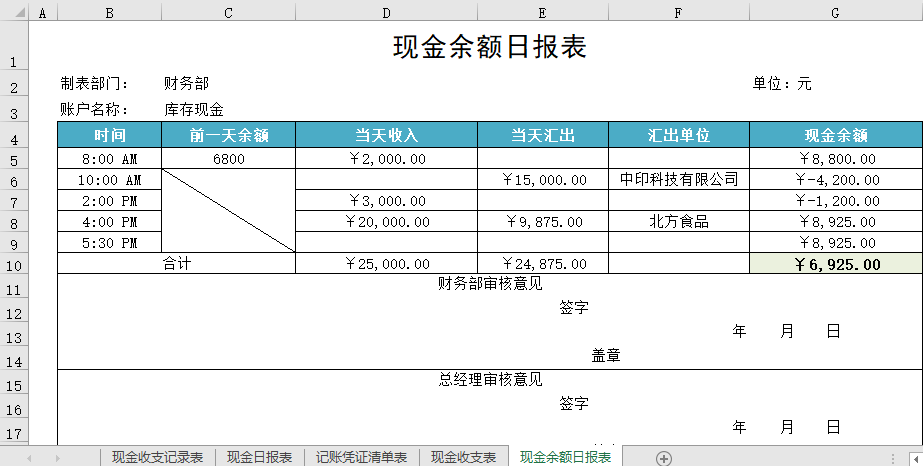Select the 记账凭证清单表 sheet tab
Screen dimensions: 923x466
pos(361,457)
